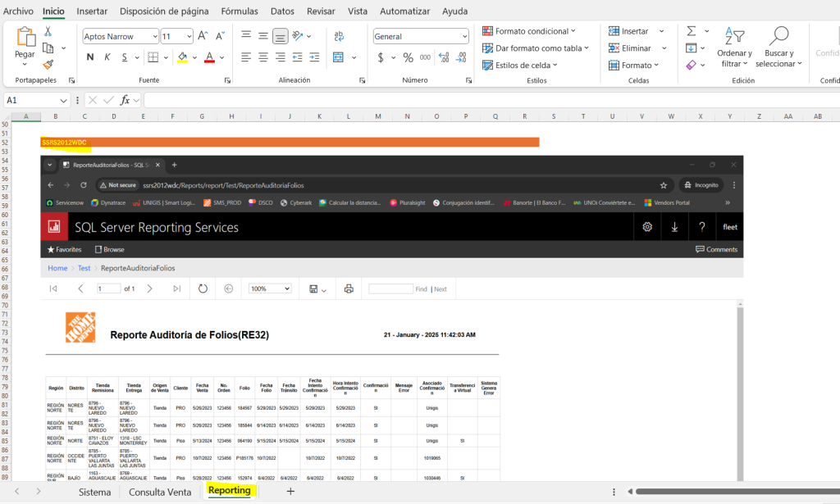Open the Consulta Venta sheet tab

(160, 493)
